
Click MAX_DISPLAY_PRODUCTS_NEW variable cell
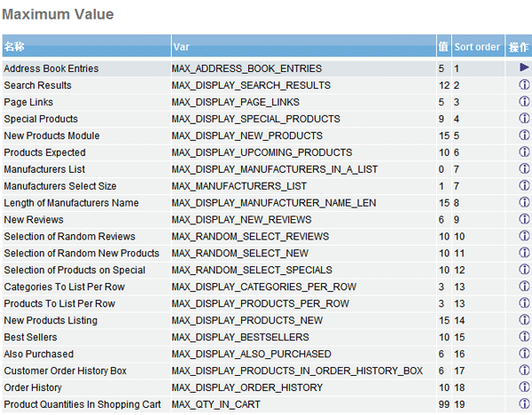[x=247, y=320]
